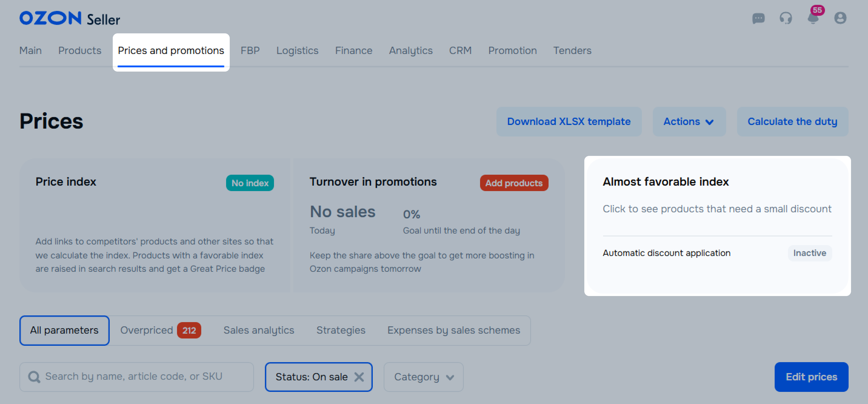Click the 212 overpriced count badge
This screenshot has width=868, height=404.
189,330
